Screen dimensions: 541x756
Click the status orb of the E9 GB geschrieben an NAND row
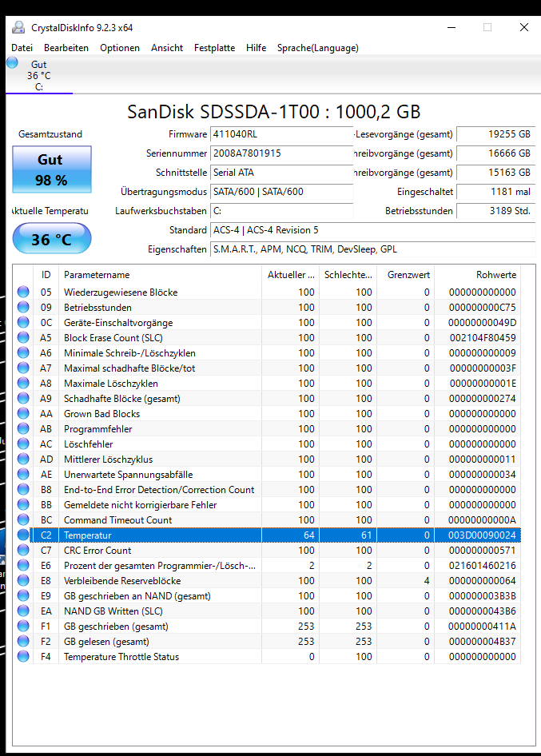click(x=23, y=595)
